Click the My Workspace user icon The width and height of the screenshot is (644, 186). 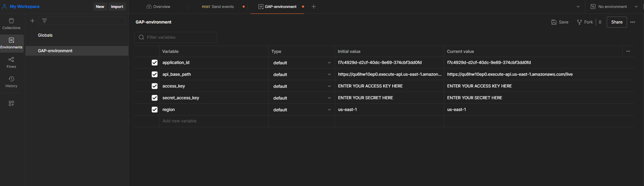[4, 7]
